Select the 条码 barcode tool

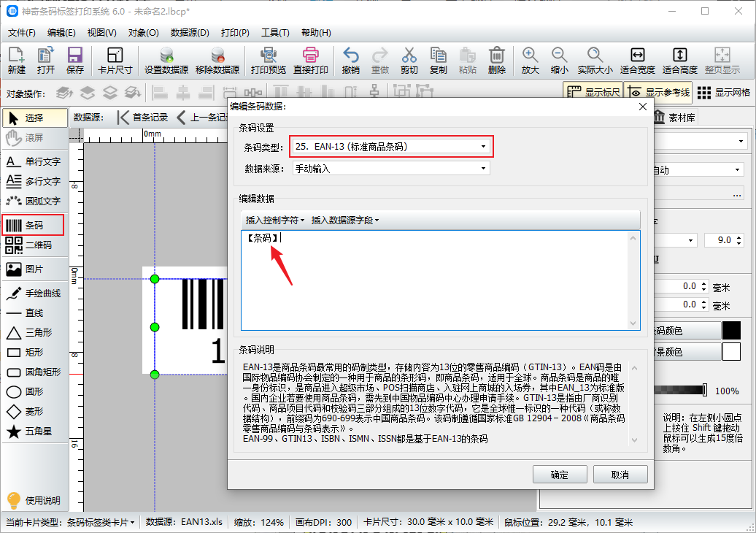tap(33, 226)
